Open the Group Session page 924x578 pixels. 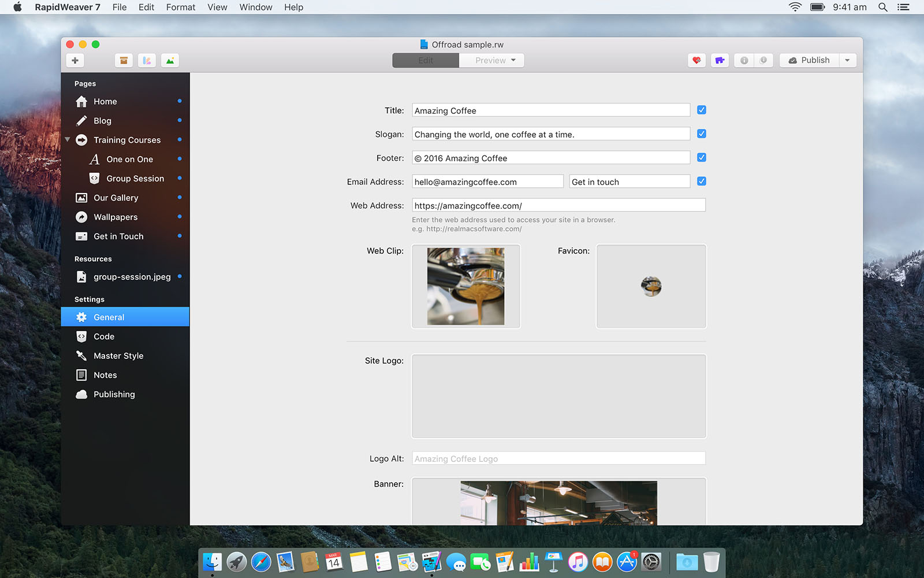(x=125, y=179)
